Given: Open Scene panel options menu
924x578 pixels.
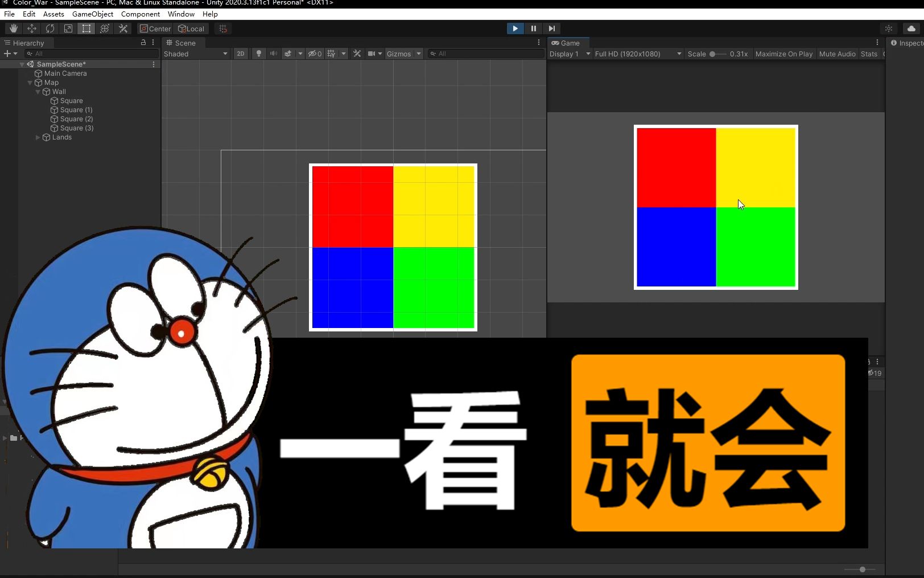Looking at the screenshot, I should point(539,43).
